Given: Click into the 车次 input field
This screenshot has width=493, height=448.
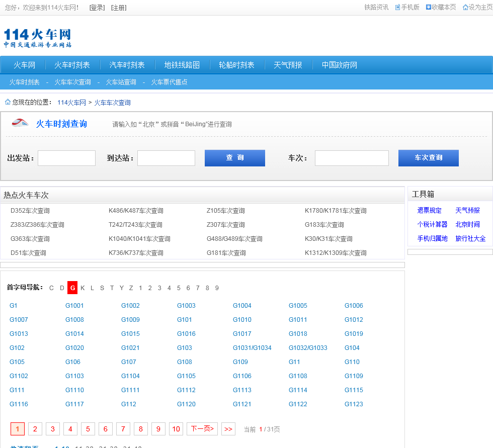Looking at the screenshot, I should (x=352, y=158).
